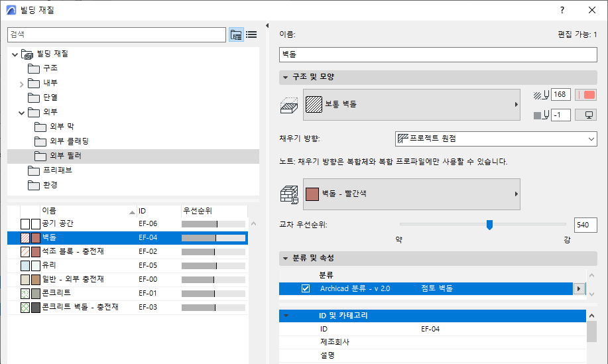Click hatch fill icon of 벽돌 row

click(x=25, y=238)
